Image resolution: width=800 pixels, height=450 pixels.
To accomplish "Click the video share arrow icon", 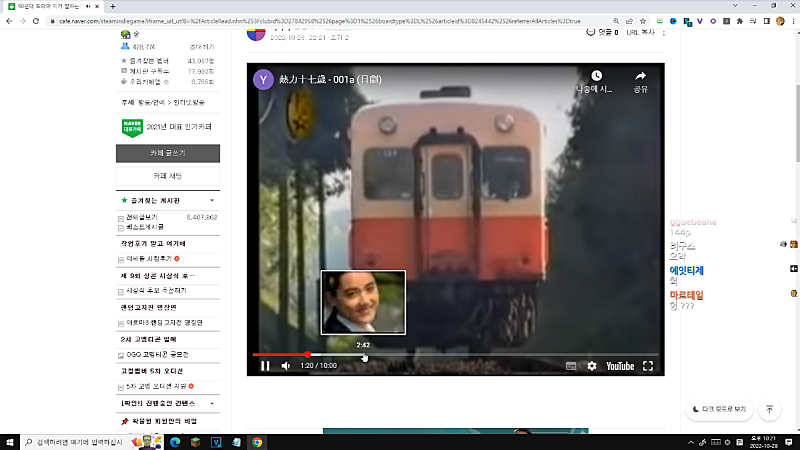I will 640,76.
